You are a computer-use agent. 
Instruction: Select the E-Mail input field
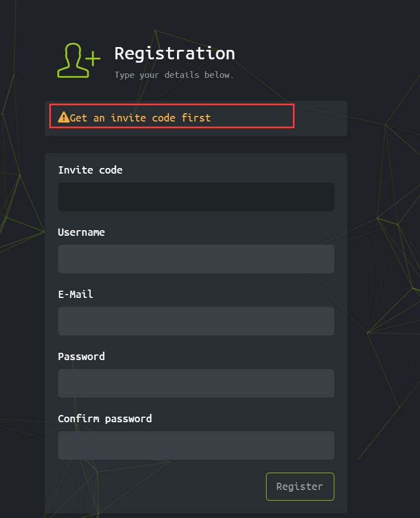196,321
